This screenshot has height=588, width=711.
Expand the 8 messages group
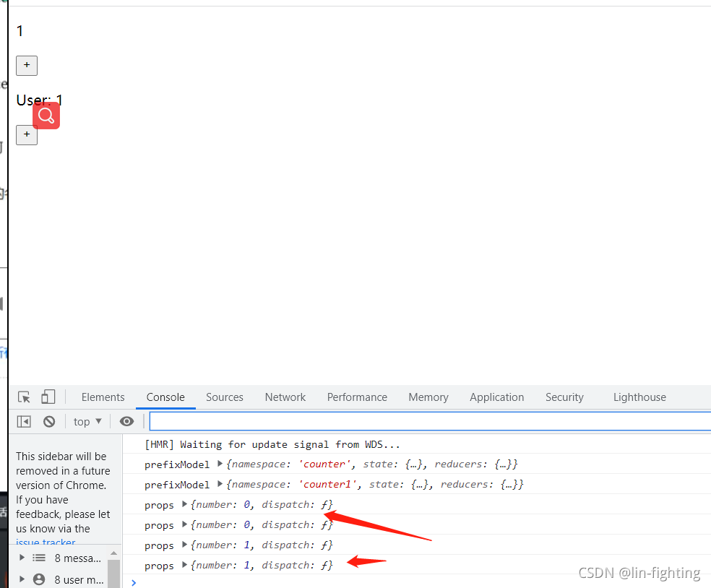(22, 558)
